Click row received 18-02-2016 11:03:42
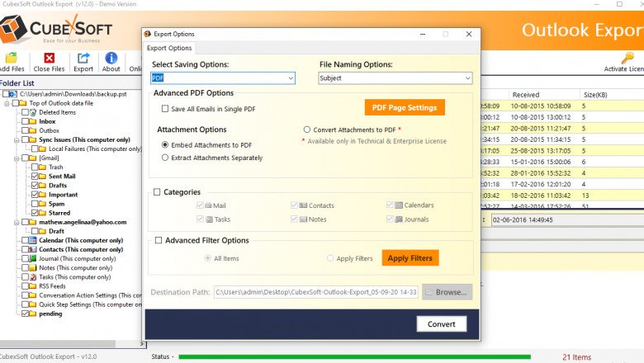Screen dimensions: 644x363 click(562, 196)
